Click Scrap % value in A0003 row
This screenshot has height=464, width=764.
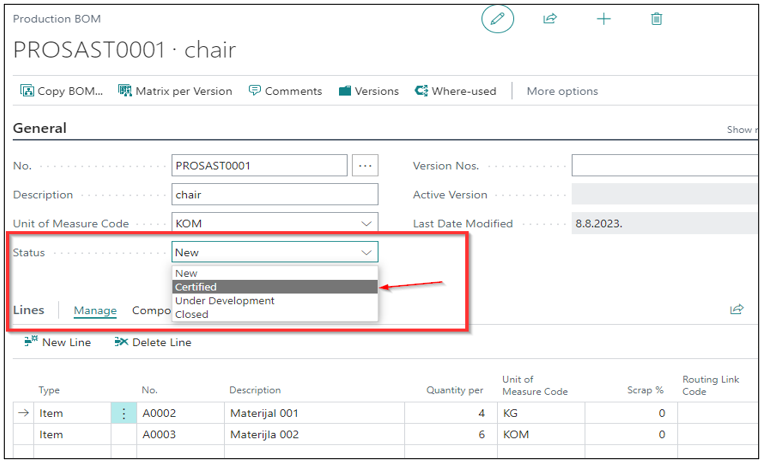pyautogui.click(x=631, y=434)
